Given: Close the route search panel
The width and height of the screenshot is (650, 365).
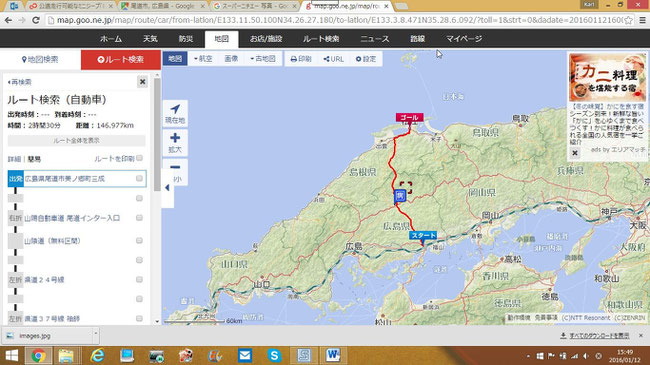Looking at the screenshot, I should pyautogui.click(x=142, y=82).
